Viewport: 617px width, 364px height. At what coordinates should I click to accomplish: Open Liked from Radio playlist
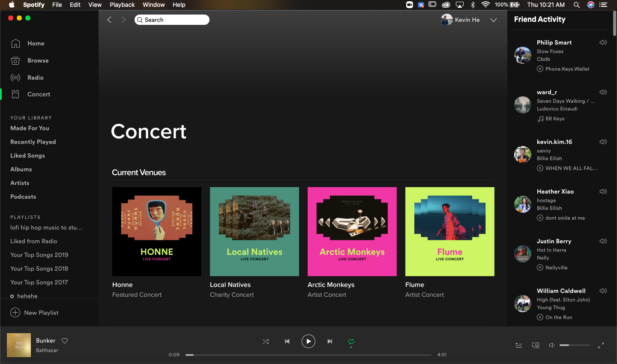point(33,241)
